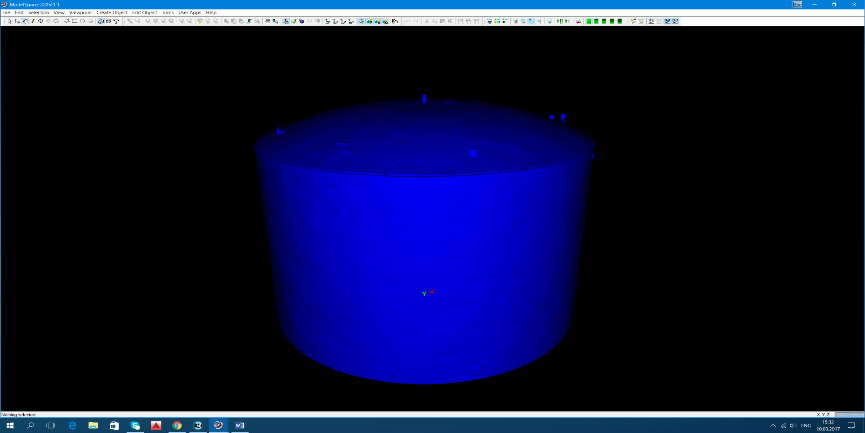Open the red AutoCAD taskbar icon
This screenshot has width=865, height=433.
(x=156, y=425)
